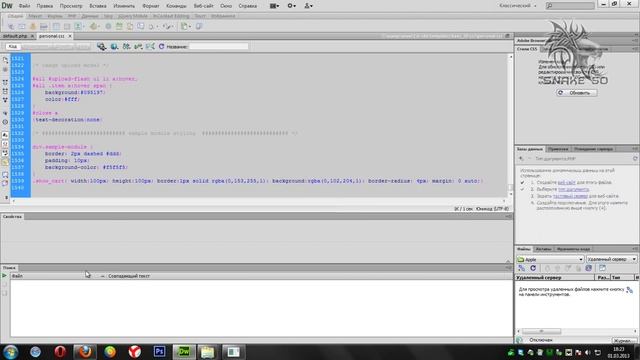Click the тестовый сервер link in step 3
Image resolution: width=640 pixels, height=360 pixels.
(x=570, y=196)
